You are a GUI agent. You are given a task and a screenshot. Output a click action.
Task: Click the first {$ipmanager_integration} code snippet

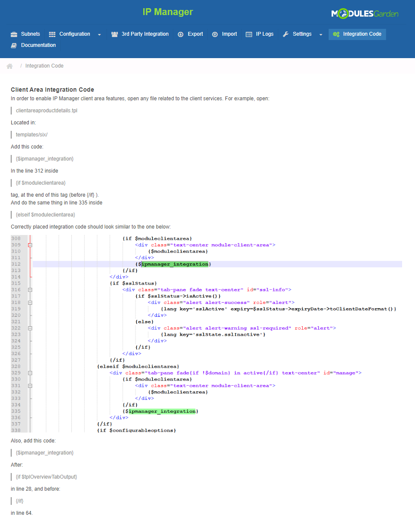click(x=45, y=159)
